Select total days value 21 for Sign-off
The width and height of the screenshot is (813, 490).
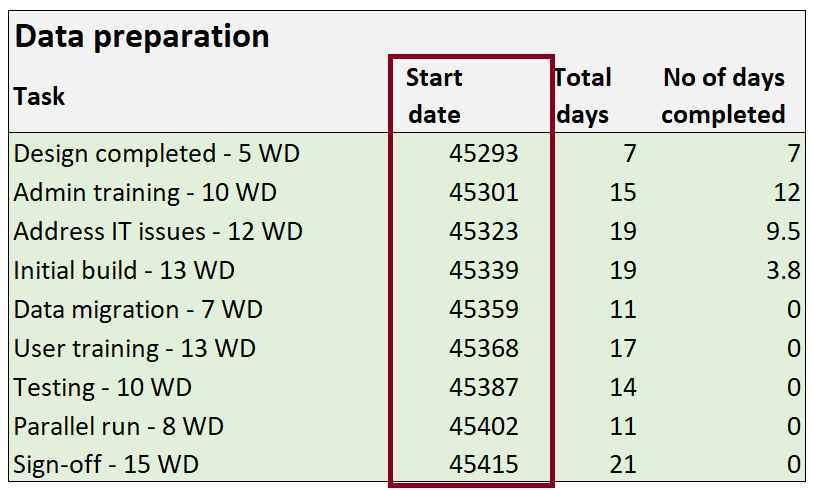pos(622,465)
